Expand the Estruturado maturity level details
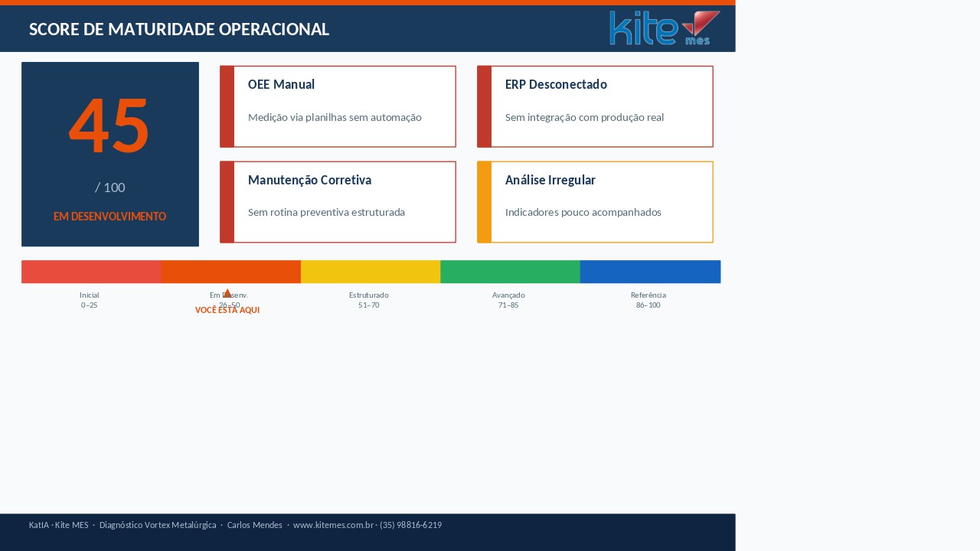 pos(369,299)
